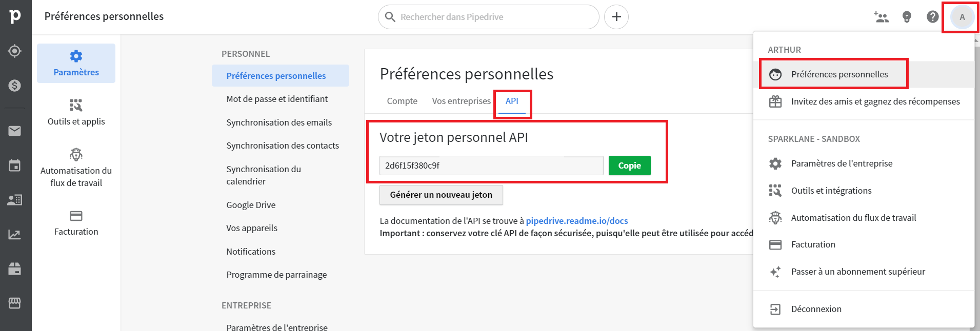This screenshot has width=980, height=331.
Task: Click the SPARKLANE - SANDBOX heading
Action: (x=814, y=139)
